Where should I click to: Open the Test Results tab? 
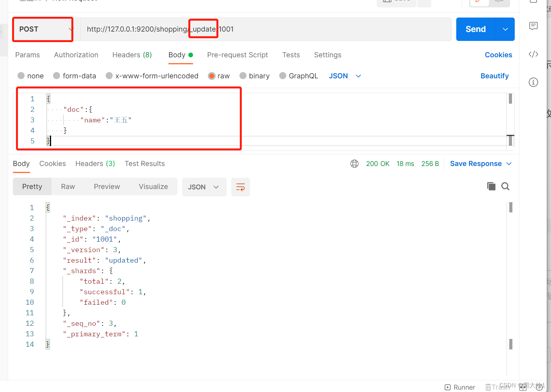point(145,164)
